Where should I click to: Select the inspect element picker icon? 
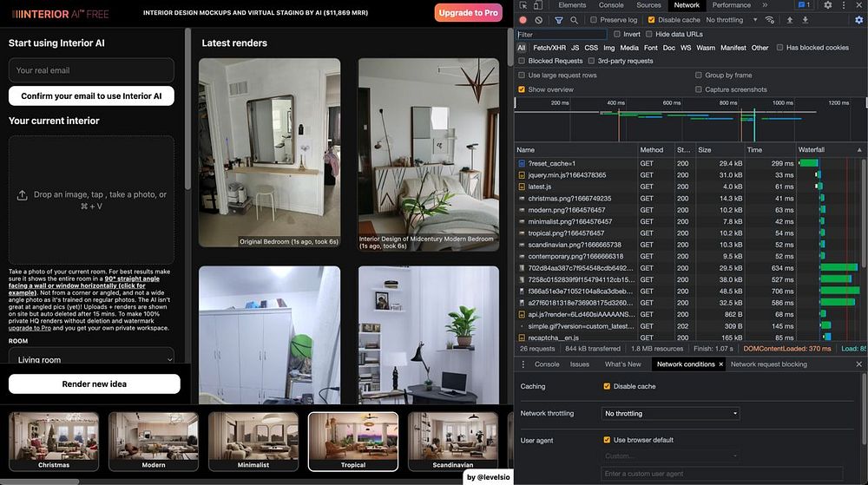[523, 5]
